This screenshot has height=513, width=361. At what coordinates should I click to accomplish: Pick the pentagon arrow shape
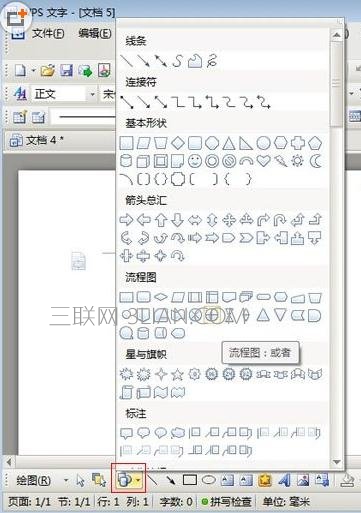click(229, 238)
